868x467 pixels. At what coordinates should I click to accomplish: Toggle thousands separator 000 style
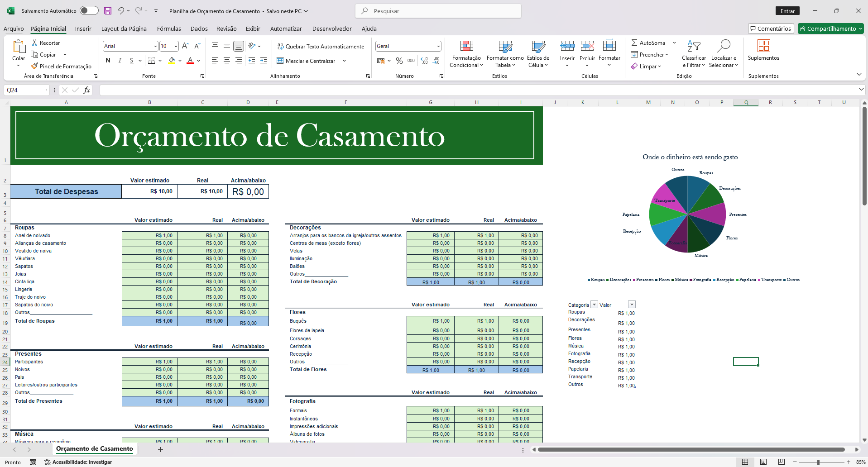click(411, 60)
